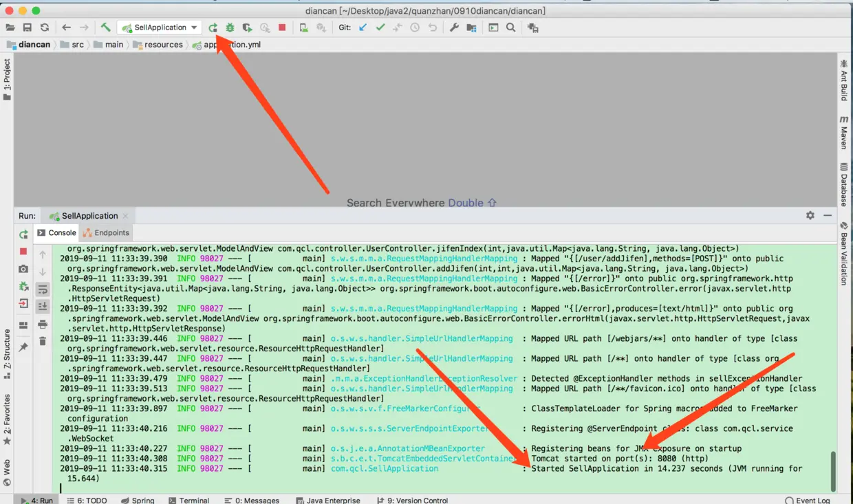Click TomcatEmbeddedServletContainer logger link
The height and width of the screenshot is (504, 853).
pyautogui.click(x=424, y=459)
